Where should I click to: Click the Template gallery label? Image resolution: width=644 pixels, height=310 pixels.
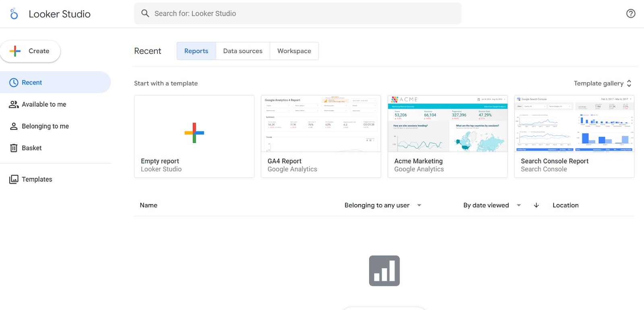599,83
